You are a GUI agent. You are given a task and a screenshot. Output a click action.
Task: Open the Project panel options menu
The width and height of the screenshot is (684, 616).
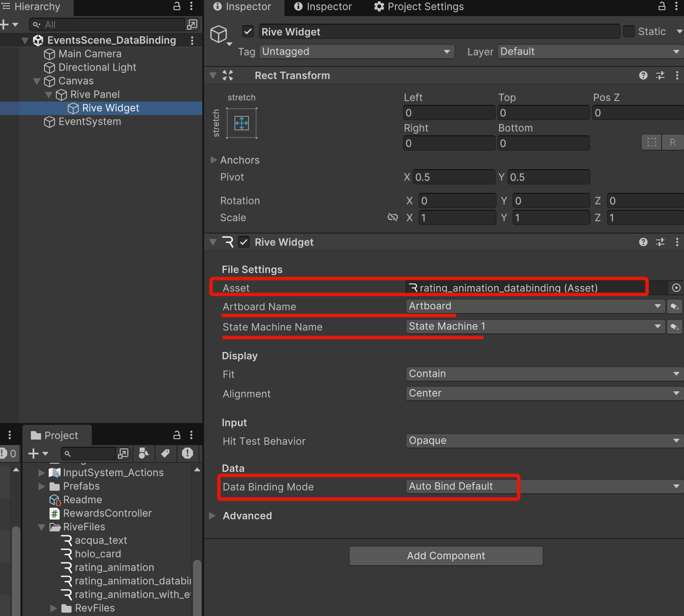coord(191,435)
